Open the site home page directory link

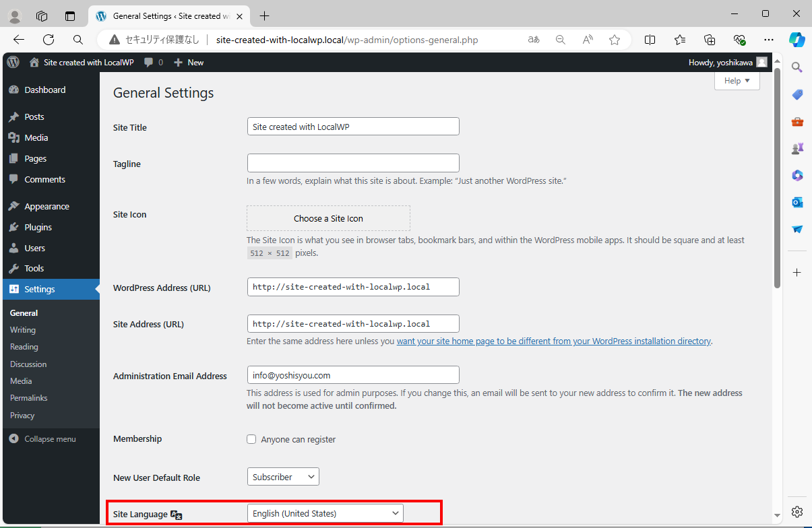(553, 341)
